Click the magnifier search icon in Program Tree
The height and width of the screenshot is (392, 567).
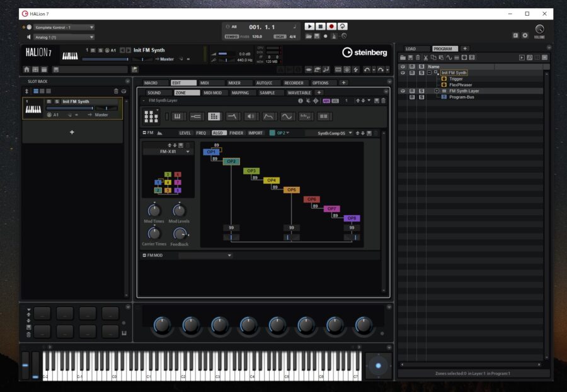tap(529, 58)
